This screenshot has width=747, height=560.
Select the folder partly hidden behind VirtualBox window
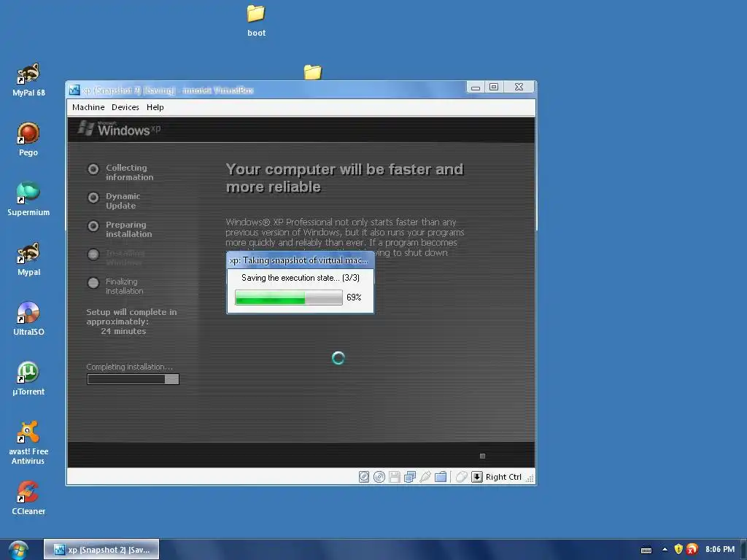[312, 72]
